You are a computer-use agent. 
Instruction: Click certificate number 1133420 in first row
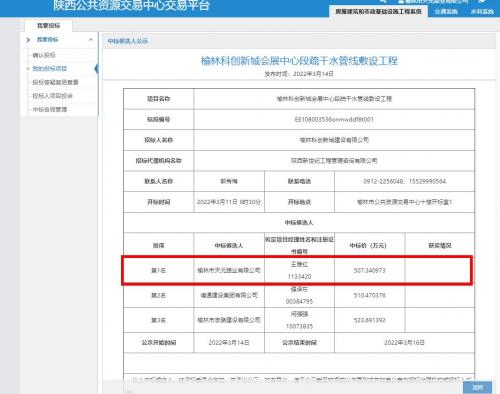pyautogui.click(x=299, y=277)
